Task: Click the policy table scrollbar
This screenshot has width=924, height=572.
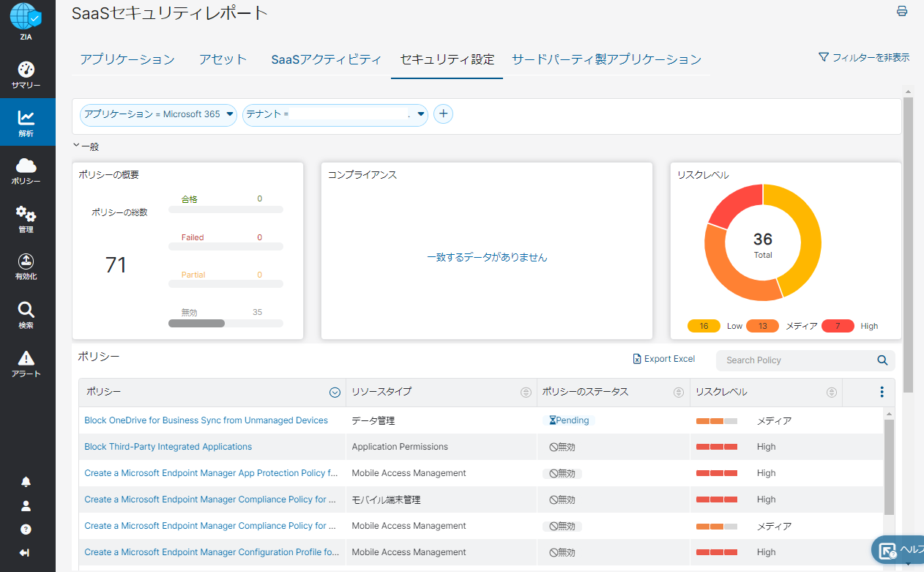Action: pos(890,467)
